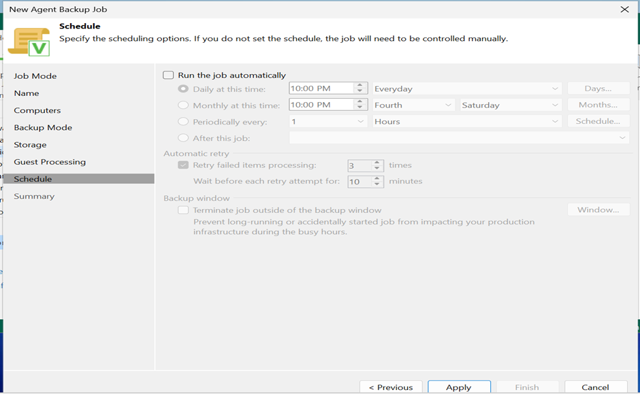Image resolution: width=640 pixels, height=394 pixels.
Task: Go to the Backup Mode step
Action: coord(43,127)
